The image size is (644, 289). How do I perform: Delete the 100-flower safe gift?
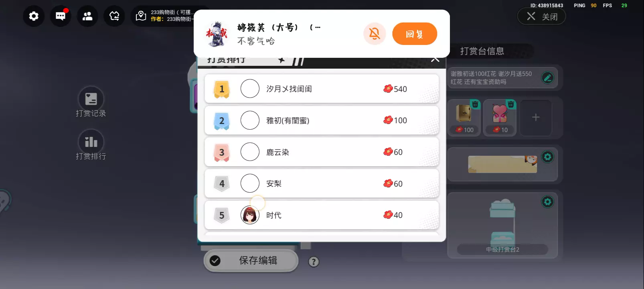tap(475, 104)
